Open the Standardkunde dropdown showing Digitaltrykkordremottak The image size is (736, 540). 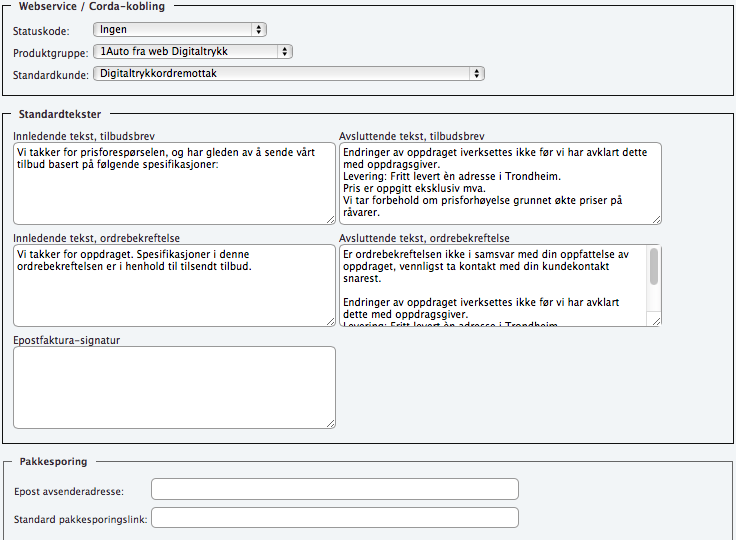click(288, 73)
